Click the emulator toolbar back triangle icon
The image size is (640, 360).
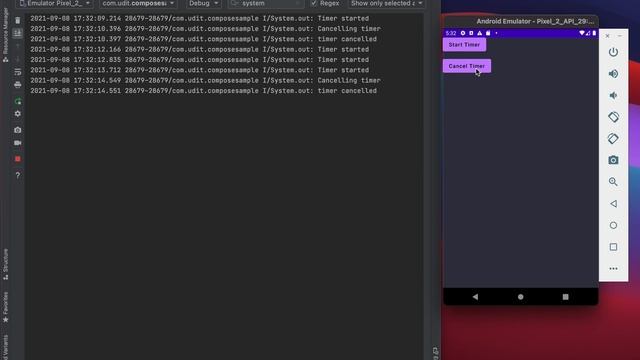point(613,204)
